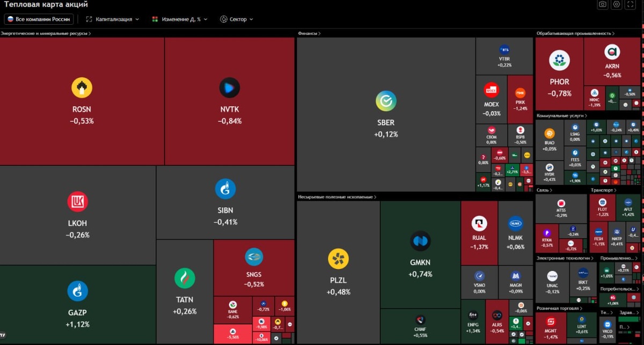Screen dimensions: 644x345
Task: Expand Обрабатывающая промышленность sector
Action: pos(575,33)
